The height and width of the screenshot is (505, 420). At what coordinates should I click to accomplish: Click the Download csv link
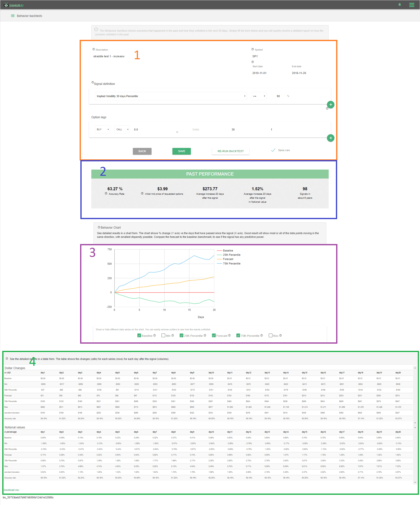pos(11,490)
